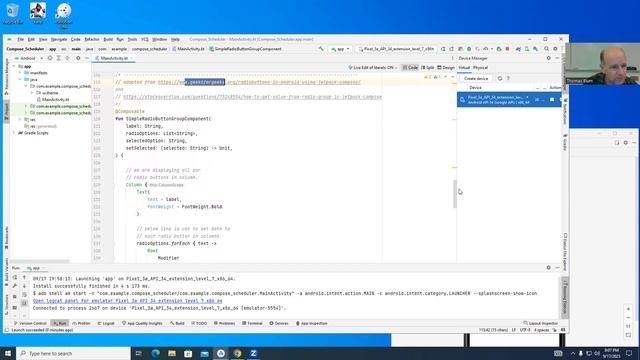640x360 pixels.
Task: Expand the manifests folder
Action: [20, 73]
